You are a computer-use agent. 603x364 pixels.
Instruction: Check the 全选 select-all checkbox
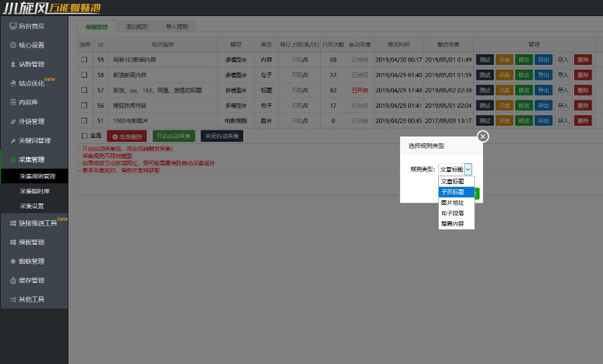tap(84, 135)
